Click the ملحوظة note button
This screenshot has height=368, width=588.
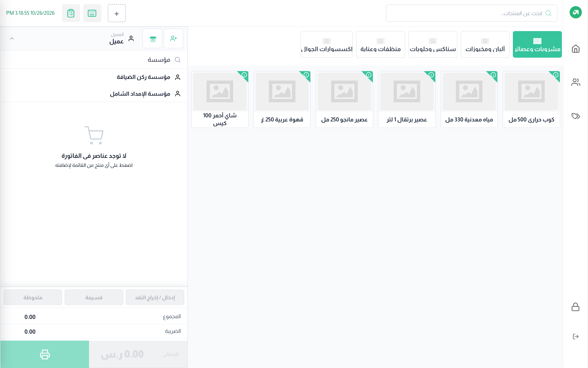(x=33, y=297)
